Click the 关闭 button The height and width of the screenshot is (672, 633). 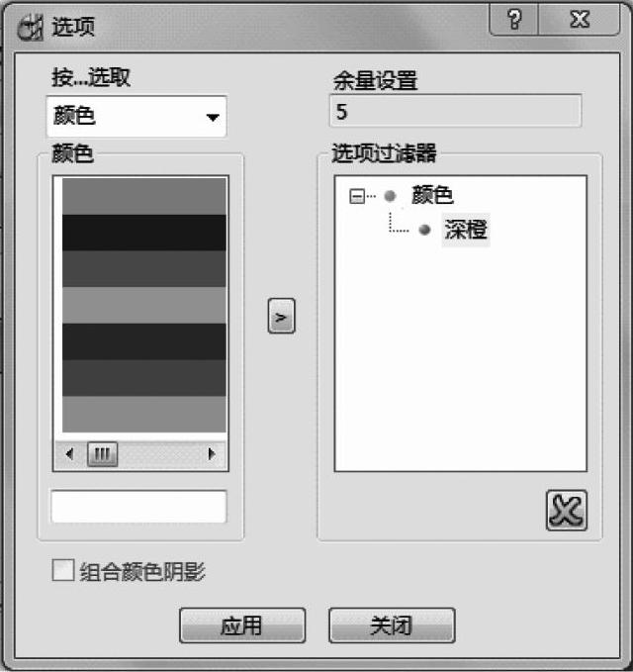(x=392, y=625)
